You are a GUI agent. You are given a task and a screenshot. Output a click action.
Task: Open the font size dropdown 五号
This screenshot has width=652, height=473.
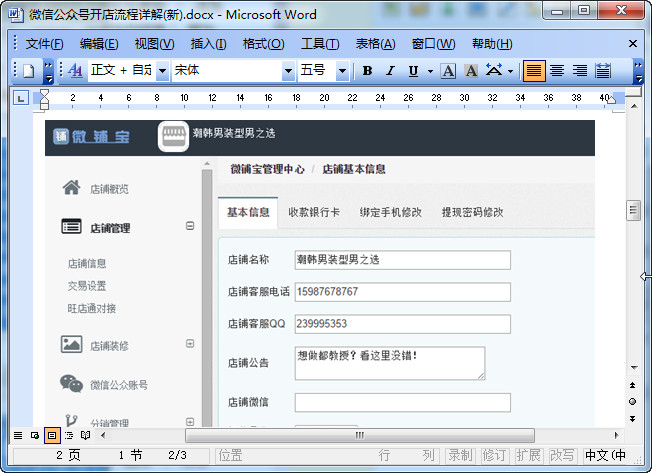click(x=342, y=71)
